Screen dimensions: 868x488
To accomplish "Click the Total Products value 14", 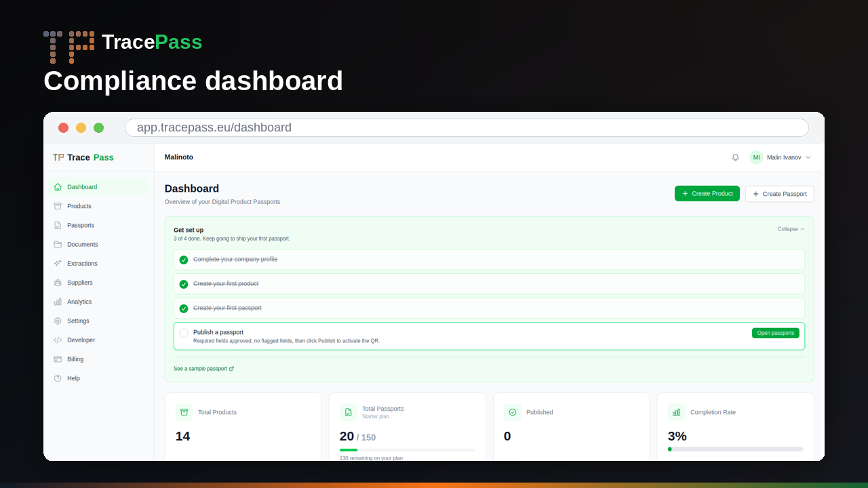I will (x=182, y=436).
